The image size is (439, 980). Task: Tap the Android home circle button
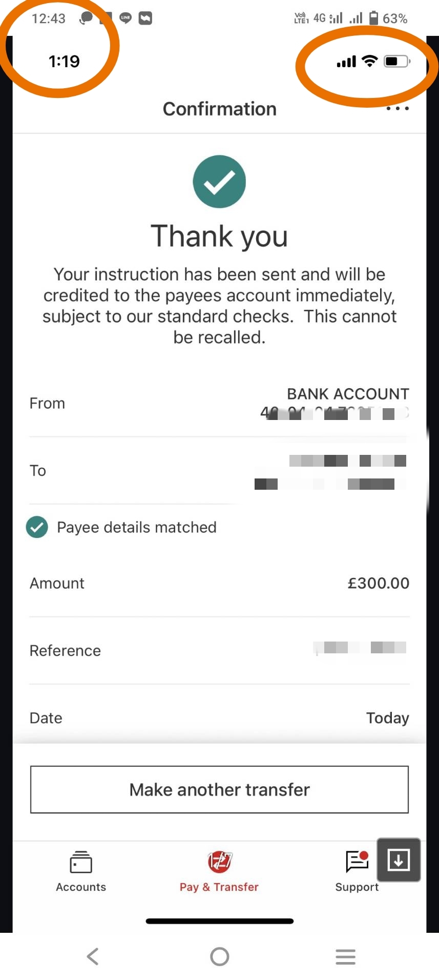coord(220,956)
